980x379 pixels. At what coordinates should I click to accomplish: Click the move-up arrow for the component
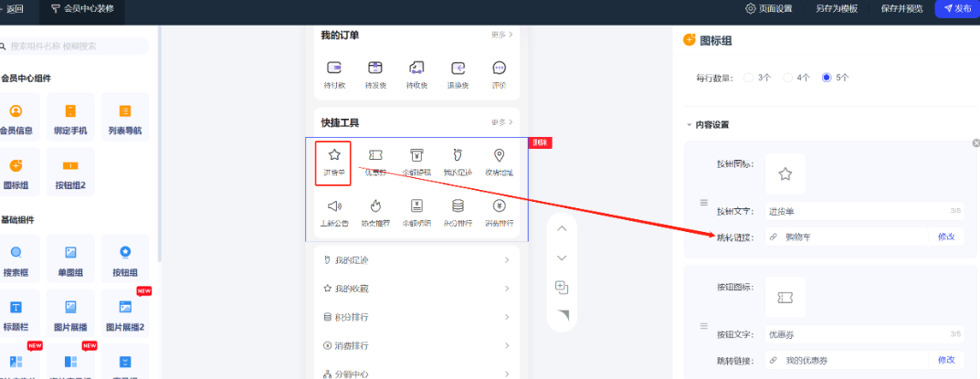pyautogui.click(x=562, y=228)
